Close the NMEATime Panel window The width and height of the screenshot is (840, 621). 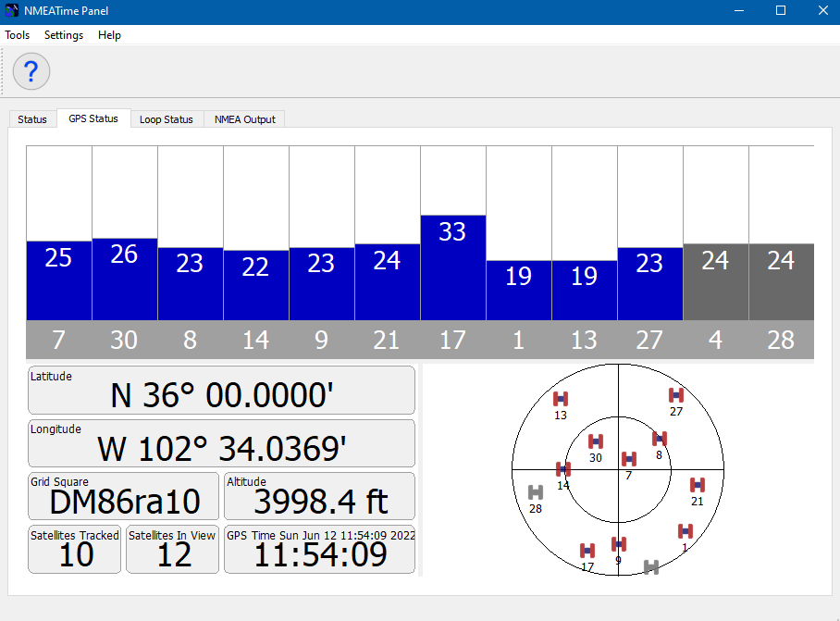click(x=822, y=11)
